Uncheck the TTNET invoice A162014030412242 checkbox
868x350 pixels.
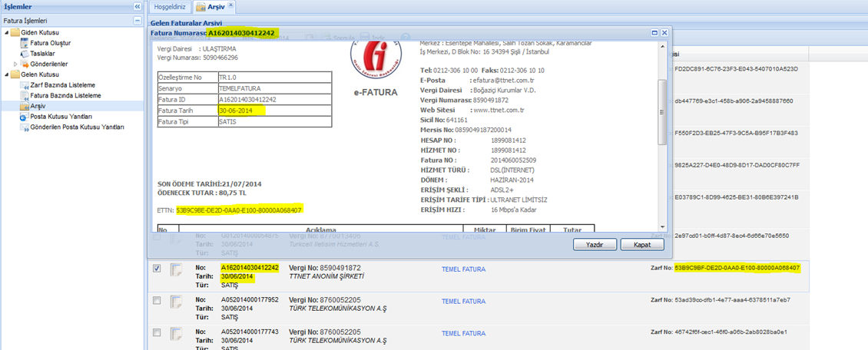tap(157, 269)
